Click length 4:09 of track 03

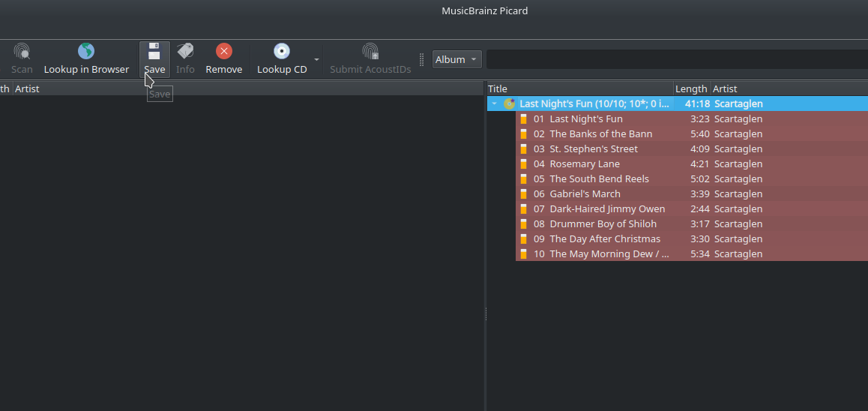699,149
